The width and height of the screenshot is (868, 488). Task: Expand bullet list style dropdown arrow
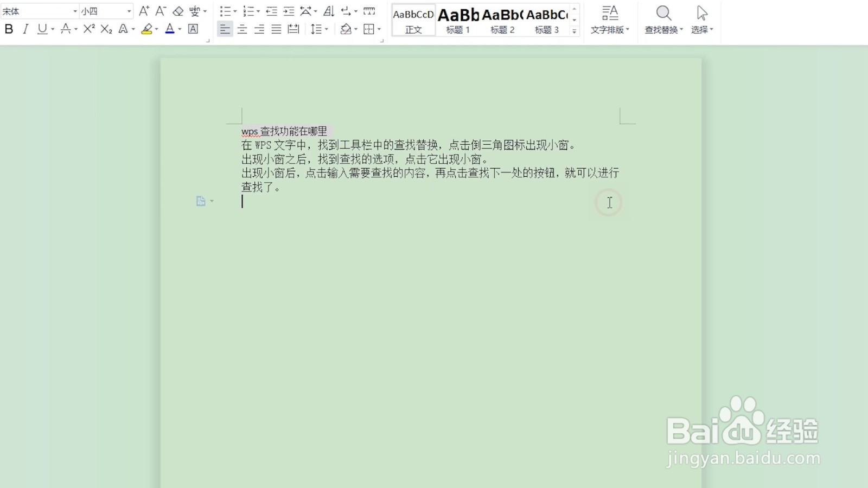point(235,11)
